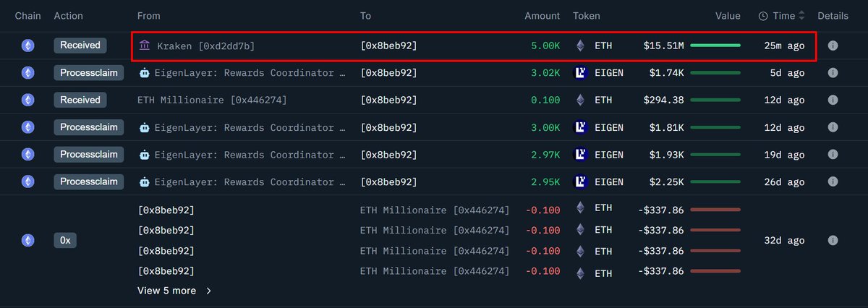Click the info icon for the 19d ago transaction
This screenshot has height=308, width=868.
(833, 154)
